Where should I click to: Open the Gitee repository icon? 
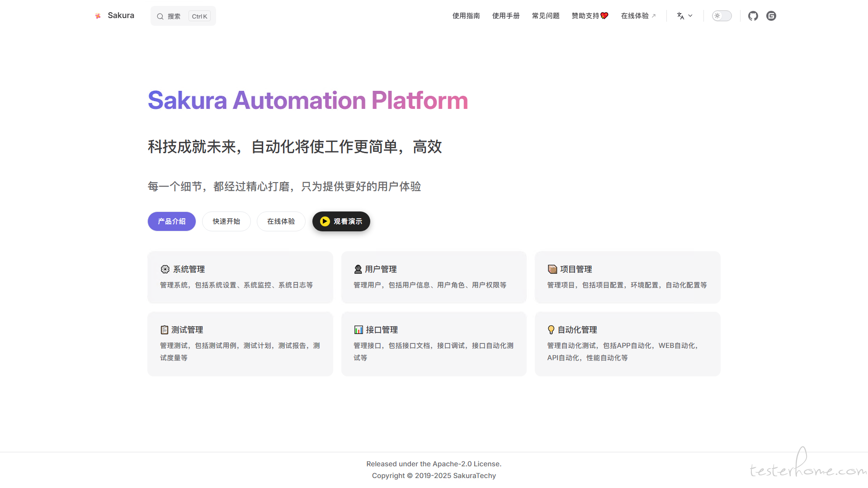[x=771, y=16]
